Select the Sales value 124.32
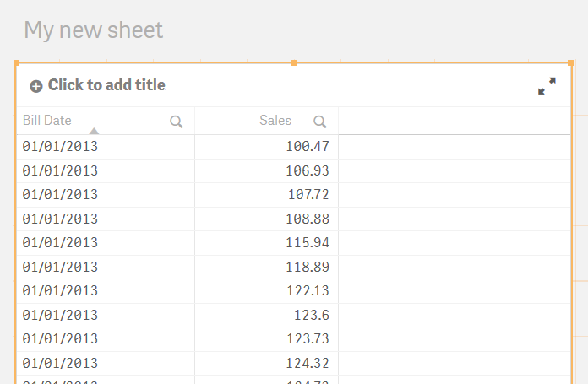The image size is (588, 384). click(x=308, y=364)
